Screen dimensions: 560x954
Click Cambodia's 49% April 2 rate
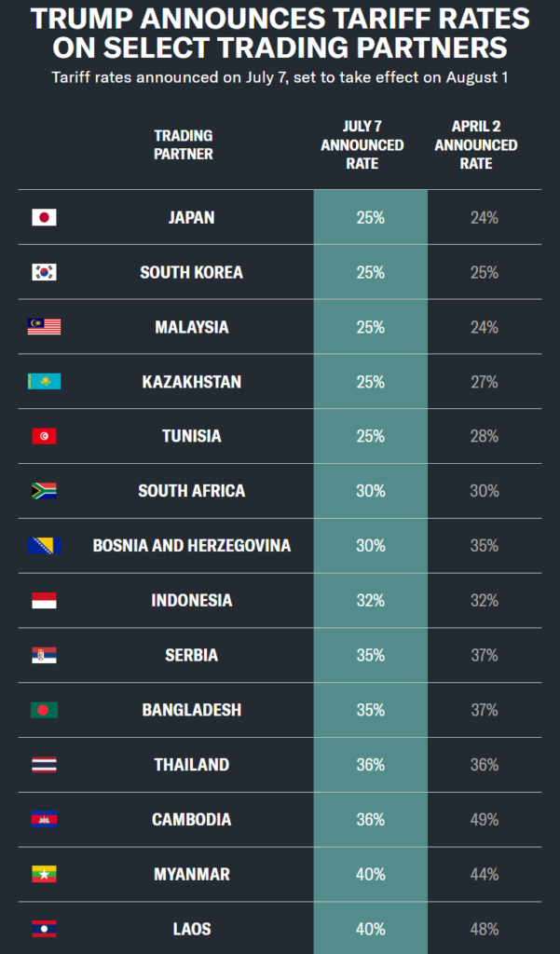(485, 820)
